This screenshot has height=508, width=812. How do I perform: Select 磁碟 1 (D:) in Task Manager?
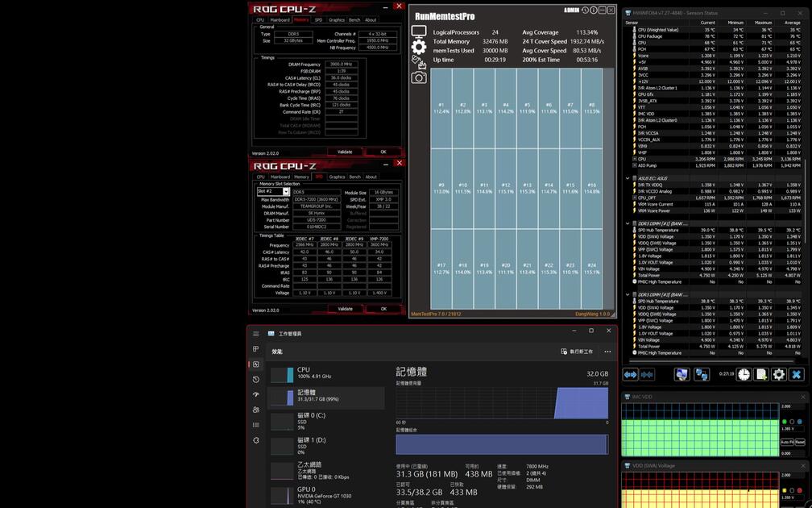(326, 446)
